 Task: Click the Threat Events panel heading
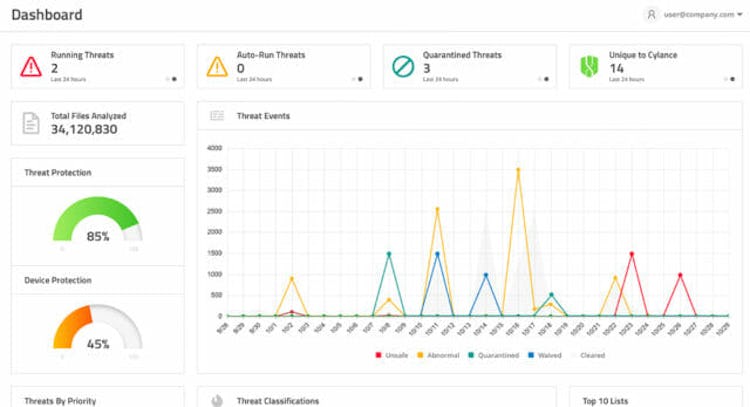pyautogui.click(x=263, y=116)
